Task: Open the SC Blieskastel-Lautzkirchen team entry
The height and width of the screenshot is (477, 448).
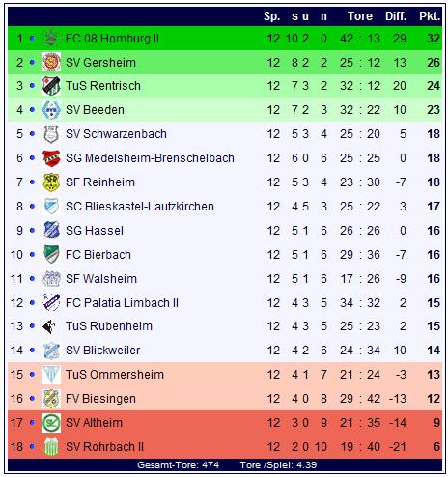Action: pos(140,207)
